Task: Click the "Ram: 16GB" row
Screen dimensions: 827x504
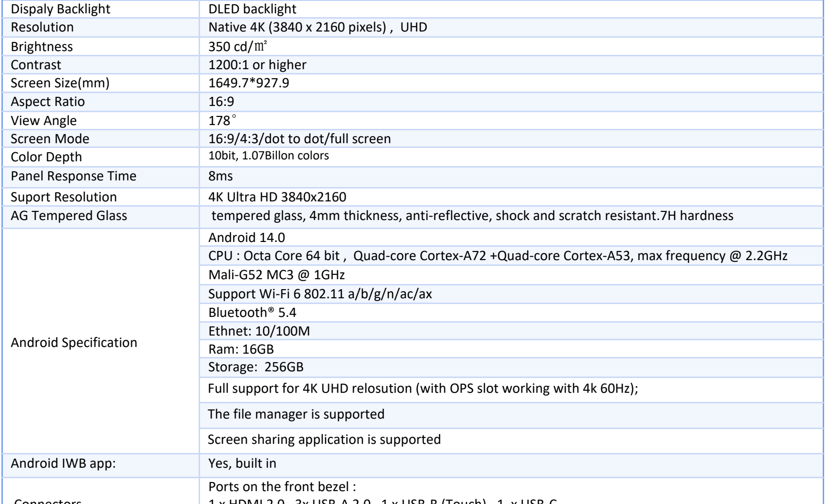Action: point(241,349)
